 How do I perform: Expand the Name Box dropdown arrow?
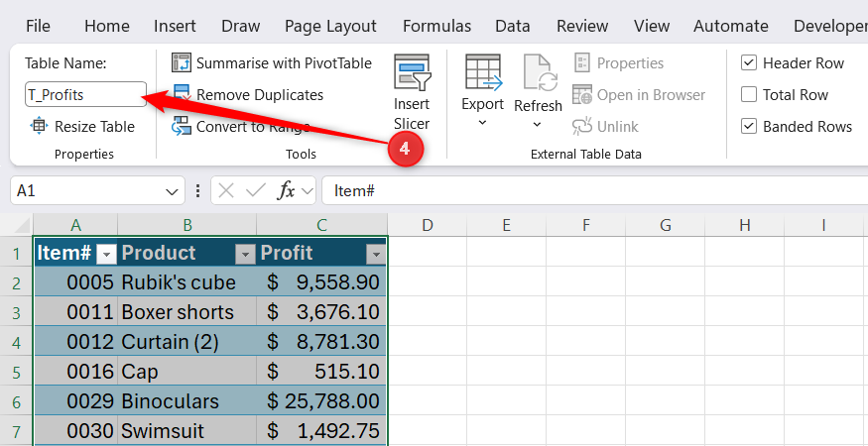[172, 191]
